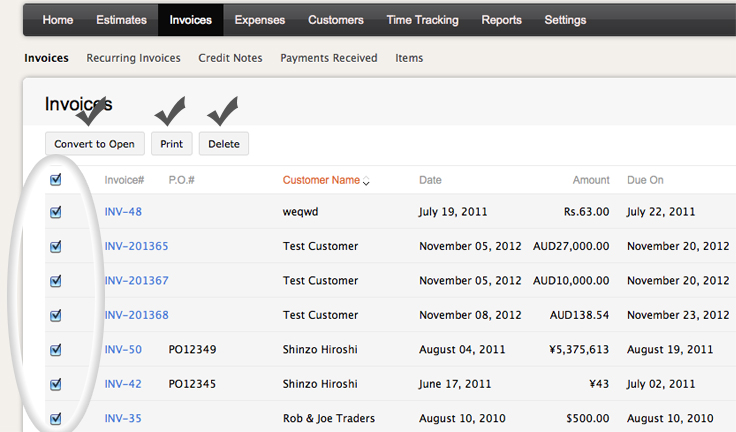Screen dimensions: 736x432
Task: Open invoice INV-50
Action: [123, 349]
